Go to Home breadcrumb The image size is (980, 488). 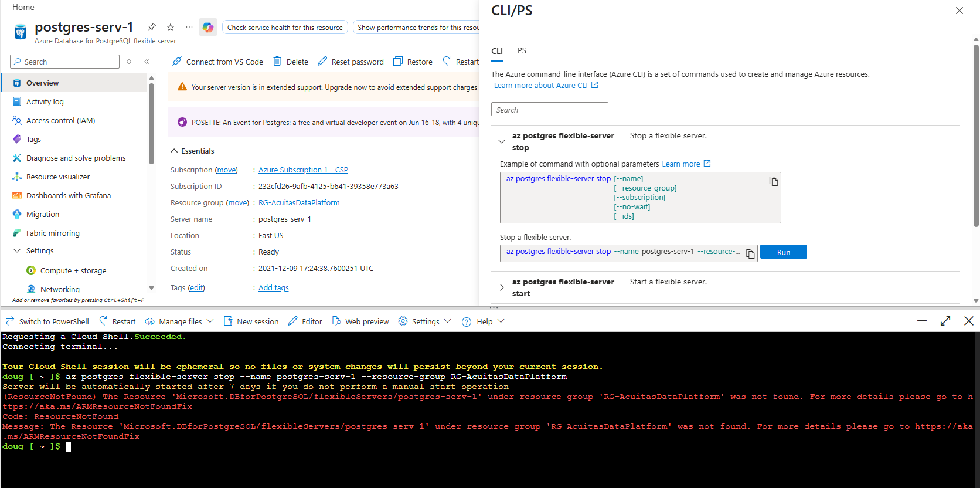(x=23, y=8)
